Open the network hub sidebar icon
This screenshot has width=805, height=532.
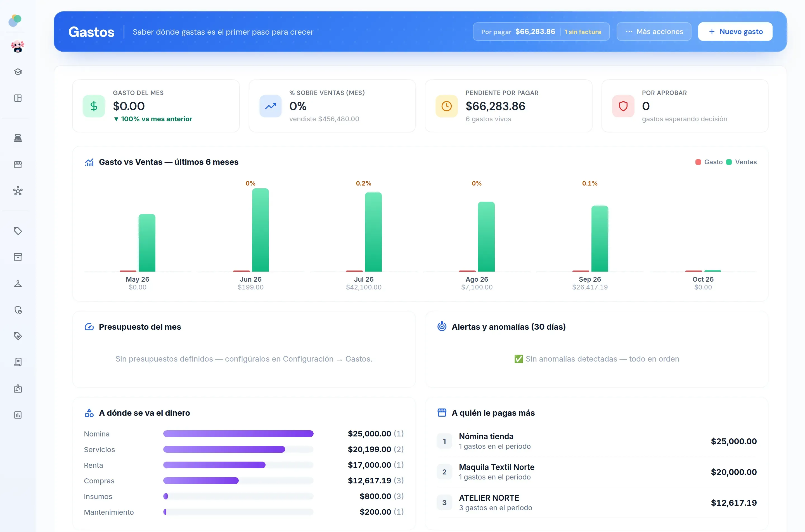tap(18, 191)
